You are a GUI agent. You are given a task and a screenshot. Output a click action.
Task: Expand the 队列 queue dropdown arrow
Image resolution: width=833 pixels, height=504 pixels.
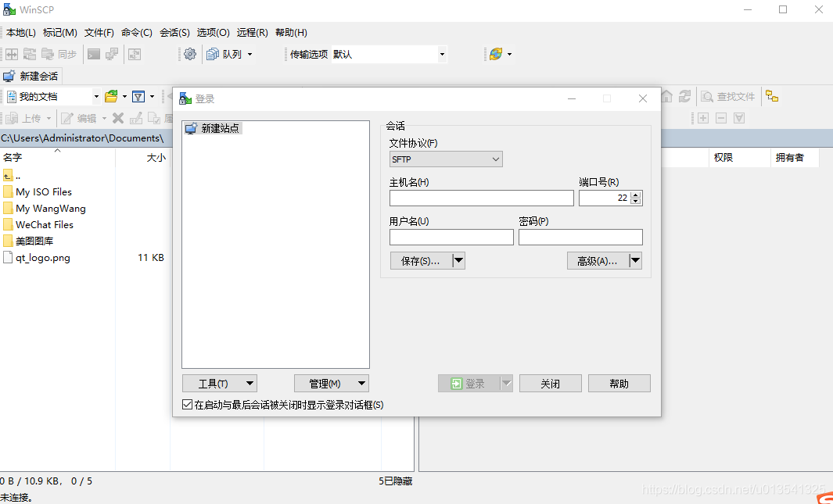point(250,54)
